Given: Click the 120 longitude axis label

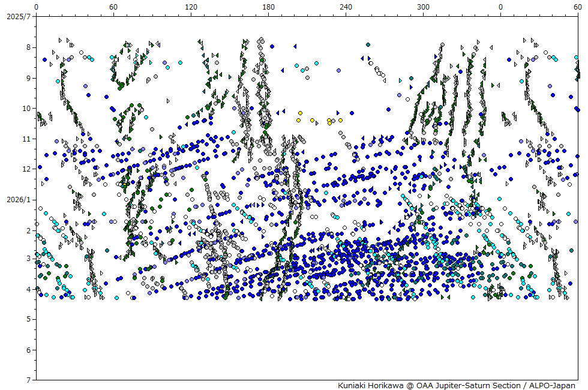Looking at the screenshot, I should pos(191,7).
